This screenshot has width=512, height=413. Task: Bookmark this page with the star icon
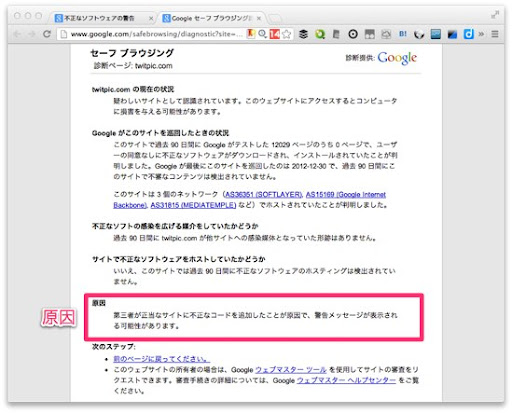286,34
